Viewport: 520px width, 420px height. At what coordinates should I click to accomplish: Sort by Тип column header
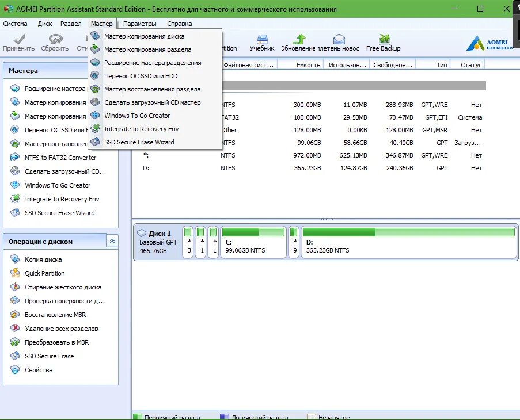tap(433, 65)
